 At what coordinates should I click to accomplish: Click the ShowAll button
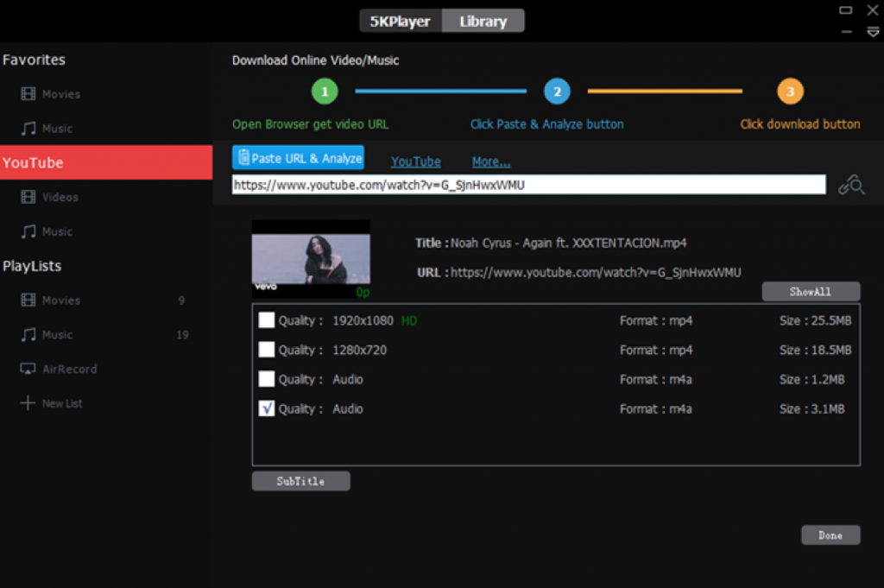pyautogui.click(x=811, y=292)
